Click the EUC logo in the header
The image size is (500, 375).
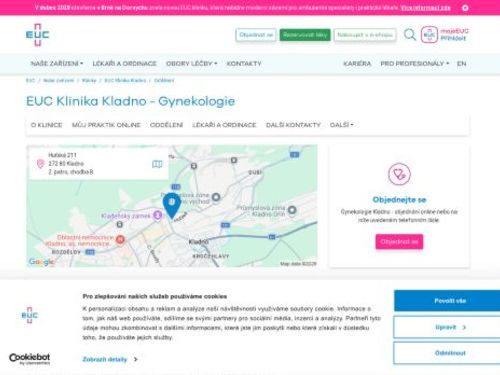(x=37, y=35)
